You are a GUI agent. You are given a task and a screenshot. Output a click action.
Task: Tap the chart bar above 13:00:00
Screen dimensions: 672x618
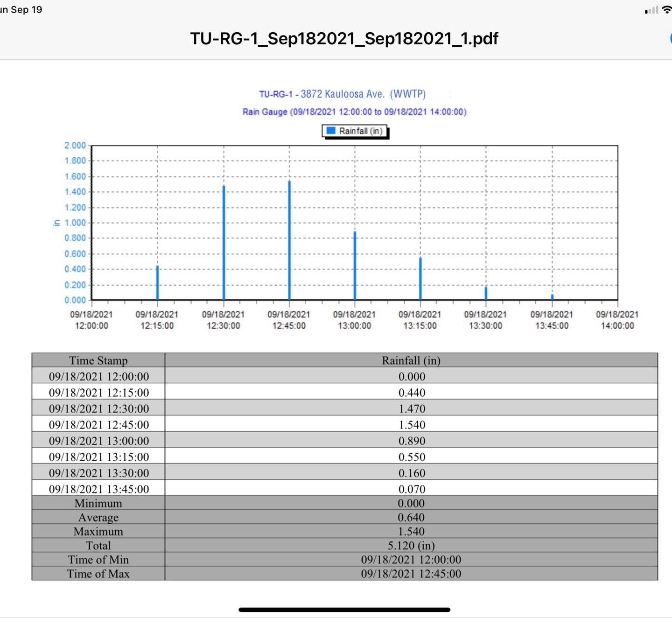(x=355, y=265)
